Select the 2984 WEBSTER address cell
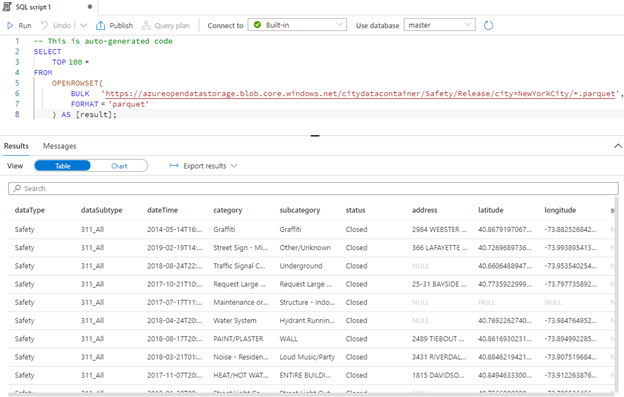Screen dimensions: 624x397 coord(439,230)
